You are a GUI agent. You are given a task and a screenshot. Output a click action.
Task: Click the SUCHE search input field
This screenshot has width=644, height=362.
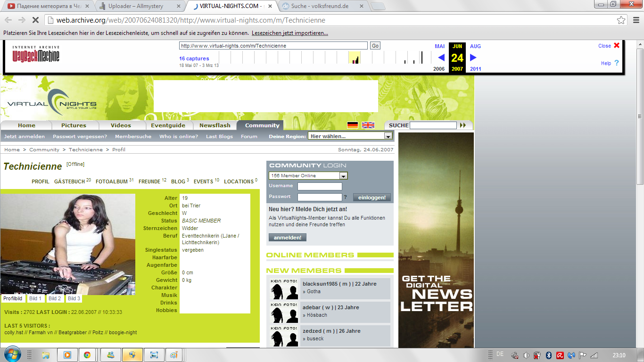pos(433,125)
